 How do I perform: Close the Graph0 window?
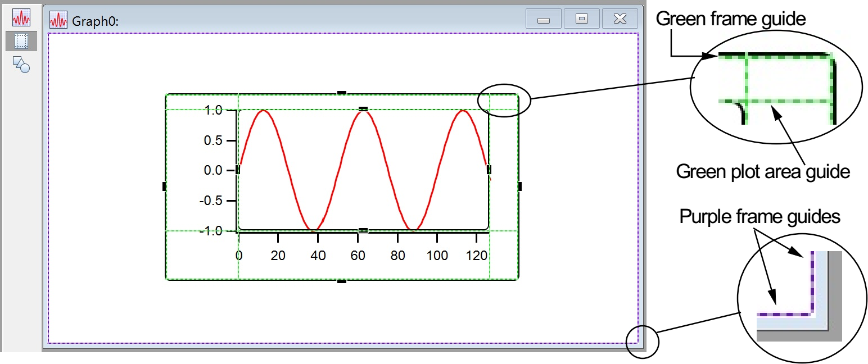[x=620, y=20]
